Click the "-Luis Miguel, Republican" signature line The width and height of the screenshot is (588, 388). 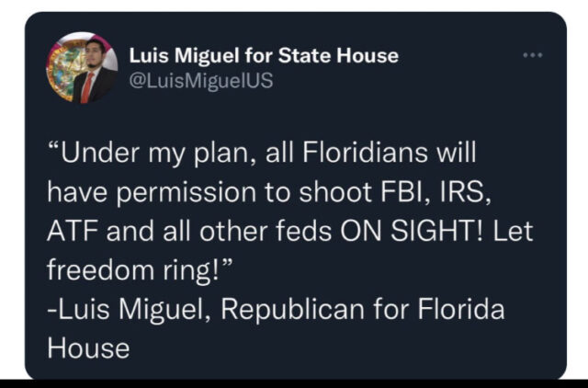pos(206,310)
